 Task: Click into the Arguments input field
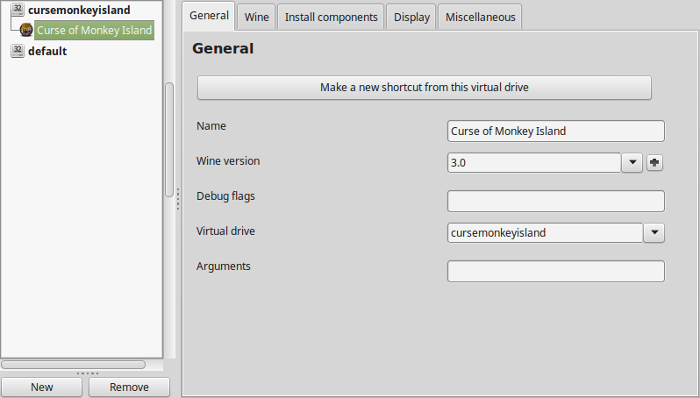point(556,271)
